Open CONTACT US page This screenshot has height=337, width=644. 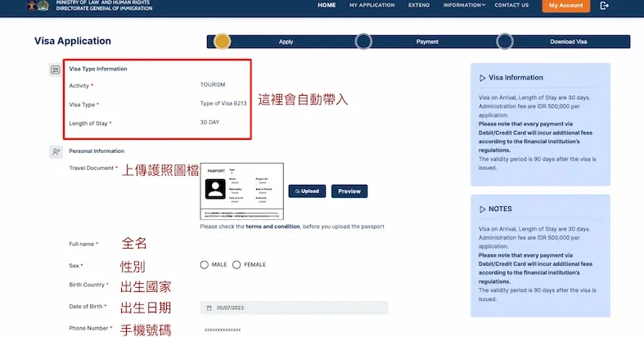click(511, 6)
